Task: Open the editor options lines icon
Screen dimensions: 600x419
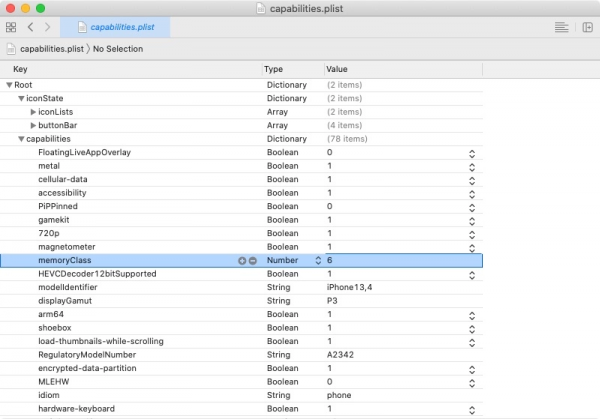Action: (x=561, y=27)
